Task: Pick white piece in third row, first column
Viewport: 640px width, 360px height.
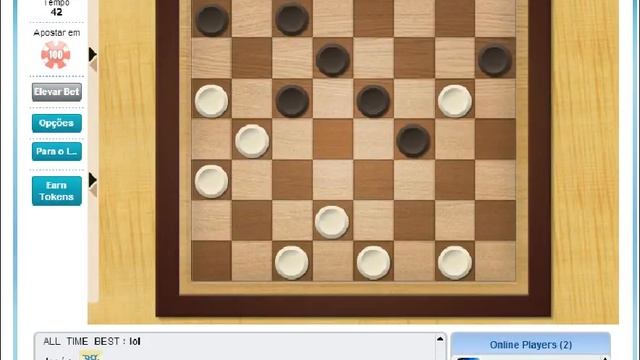Action: 211,101
